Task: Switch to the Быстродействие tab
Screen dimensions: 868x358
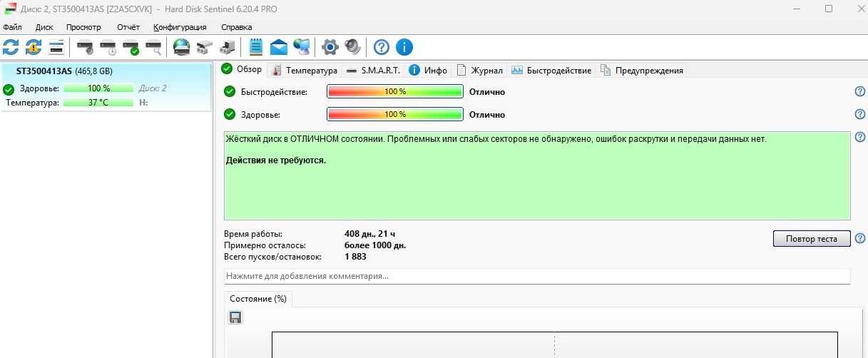Action: 551,70
